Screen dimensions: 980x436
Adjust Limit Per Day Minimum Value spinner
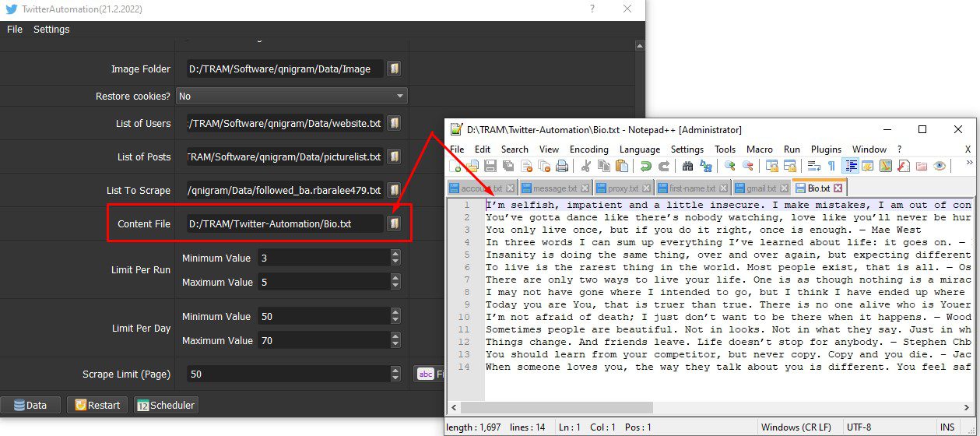(x=395, y=316)
